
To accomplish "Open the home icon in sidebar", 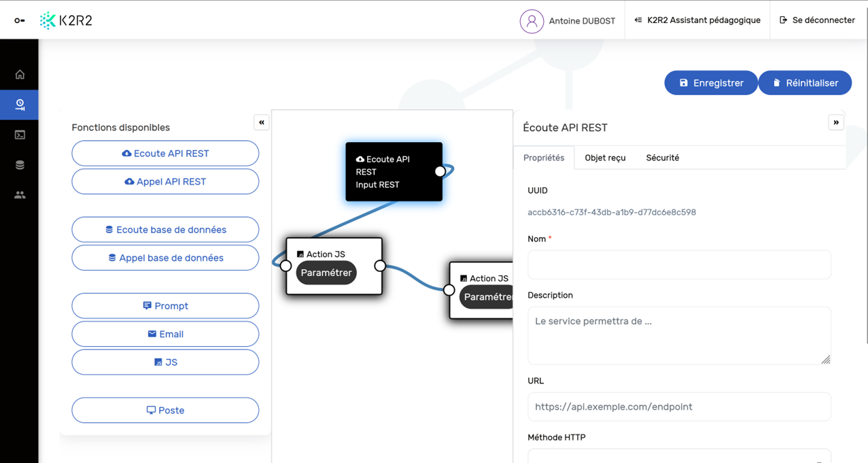I will pyautogui.click(x=20, y=75).
